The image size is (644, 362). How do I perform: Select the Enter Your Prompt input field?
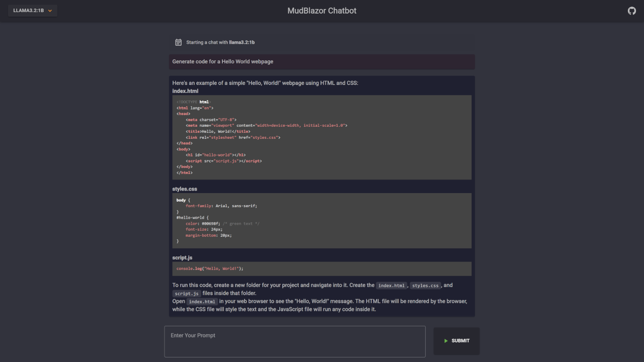coord(294,341)
